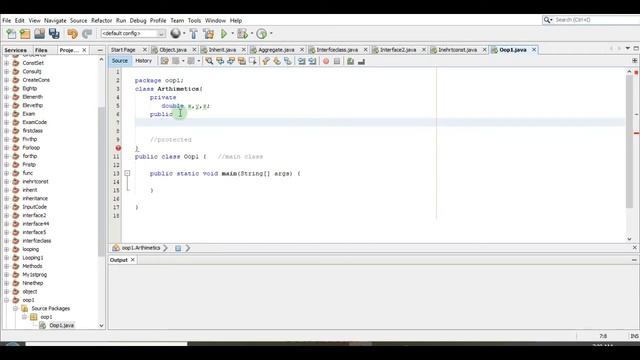Image resolution: width=640 pixels, height=360 pixels.
Task: Stop macro recording with the square icon
Action: (337, 61)
